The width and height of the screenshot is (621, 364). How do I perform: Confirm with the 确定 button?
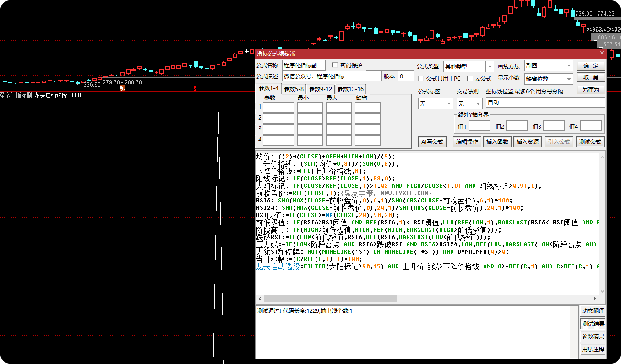click(x=591, y=66)
